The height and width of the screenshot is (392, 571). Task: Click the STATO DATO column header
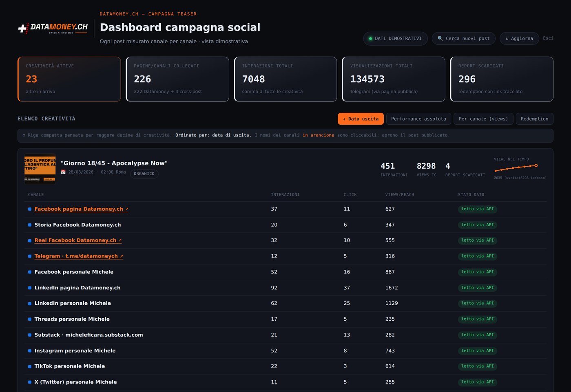pos(471,195)
